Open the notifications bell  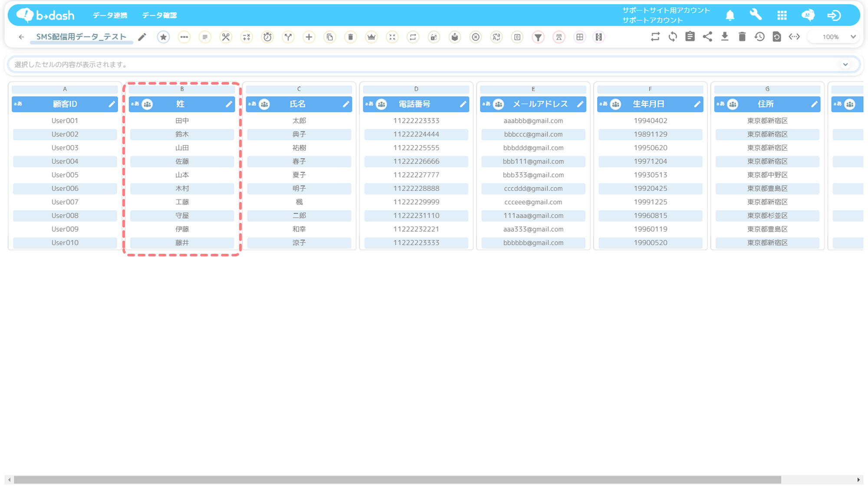(x=730, y=16)
